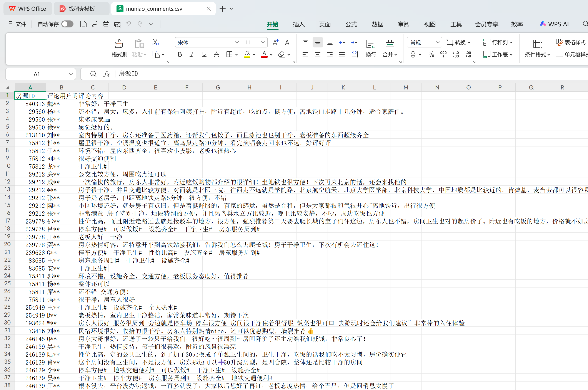Open the Data (数据) ribbon tab
Image resolution: width=588 pixels, height=390 pixels.
pyautogui.click(x=377, y=24)
